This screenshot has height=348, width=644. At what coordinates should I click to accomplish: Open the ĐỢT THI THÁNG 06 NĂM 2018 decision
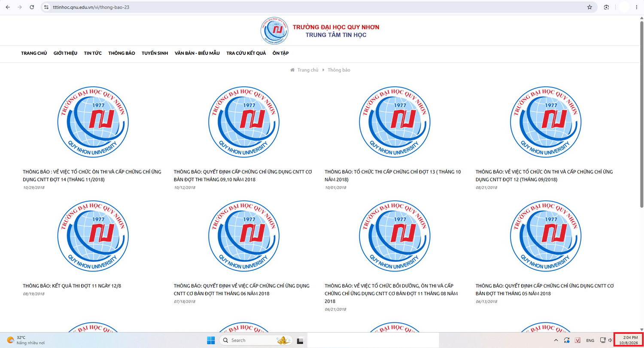(x=242, y=290)
